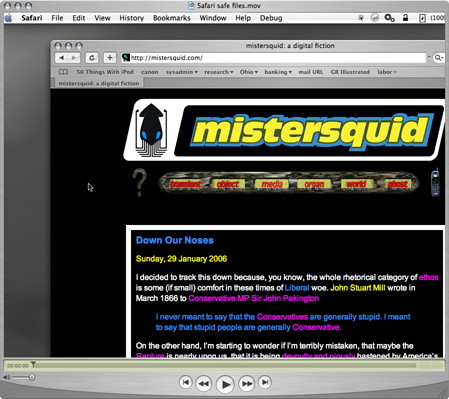The image size is (449, 399).
Task: Open the transient navigation button
Action: 186,184
